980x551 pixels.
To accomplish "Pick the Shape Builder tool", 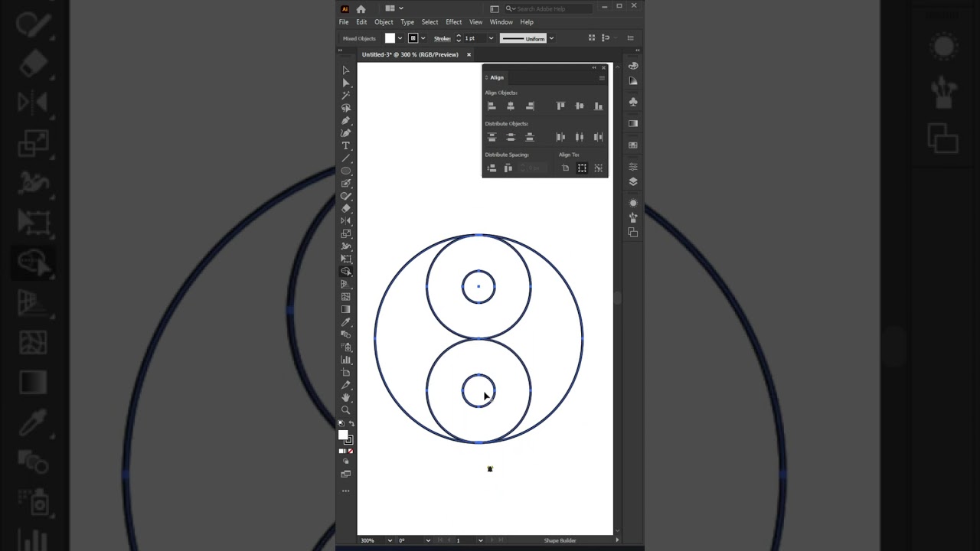I will (345, 271).
